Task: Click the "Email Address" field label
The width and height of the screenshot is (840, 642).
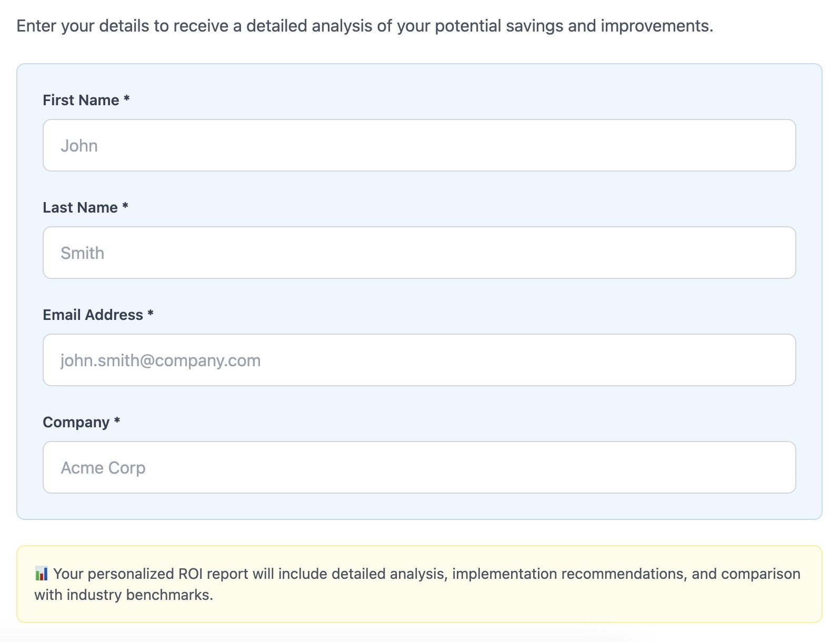Action: (x=93, y=315)
